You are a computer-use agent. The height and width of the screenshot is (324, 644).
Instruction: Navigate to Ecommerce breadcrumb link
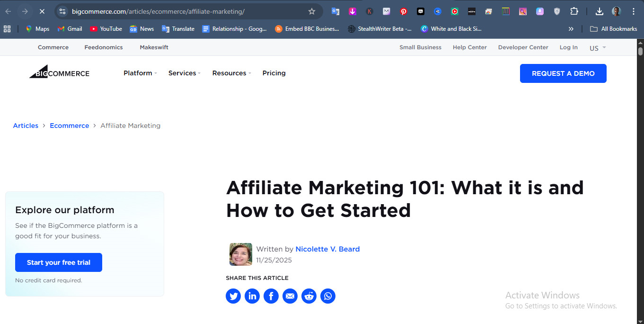[70, 126]
